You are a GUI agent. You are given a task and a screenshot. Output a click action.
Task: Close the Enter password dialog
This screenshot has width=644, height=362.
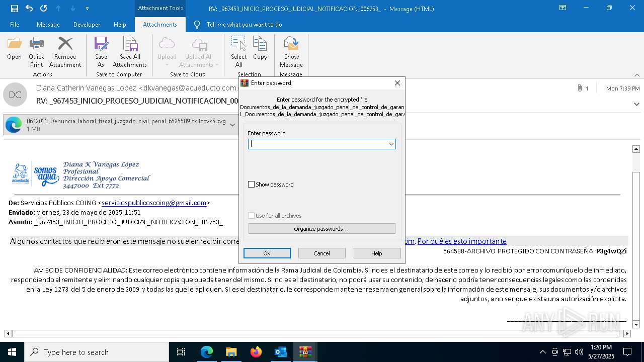pyautogui.click(x=397, y=83)
